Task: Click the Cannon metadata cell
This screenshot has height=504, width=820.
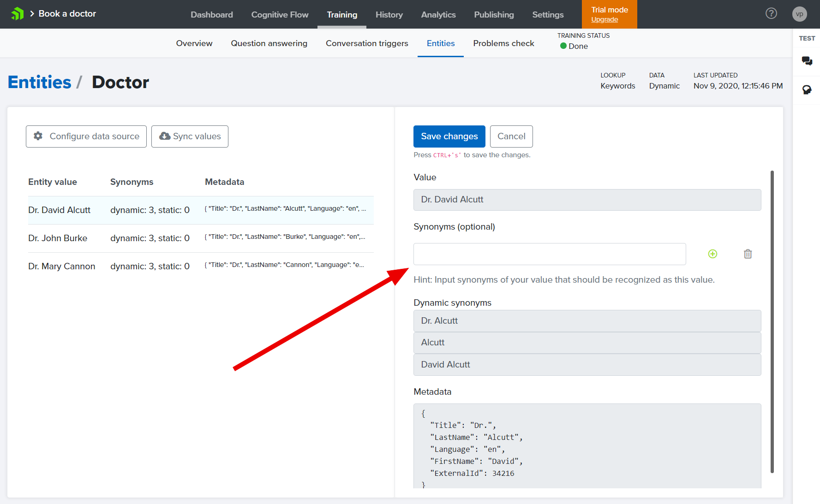Action: point(285,265)
